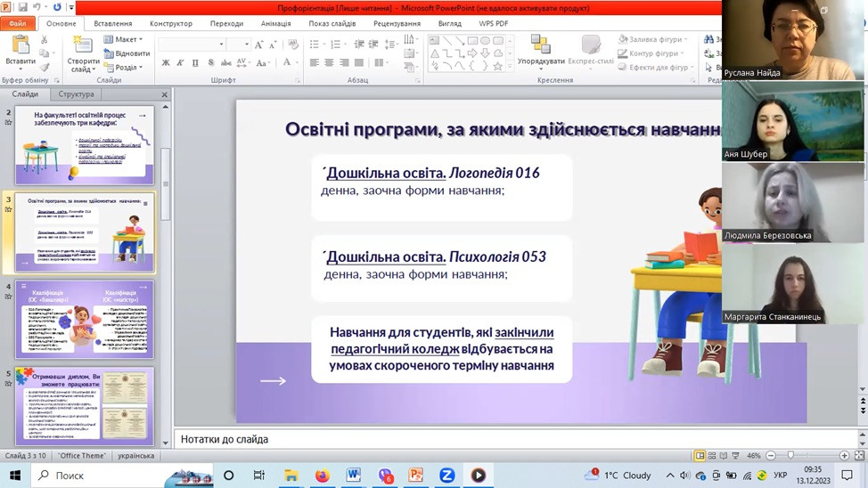Click the Створити слайд icon
Viewport: 868px width, 488px height.
tap(83, 45)
